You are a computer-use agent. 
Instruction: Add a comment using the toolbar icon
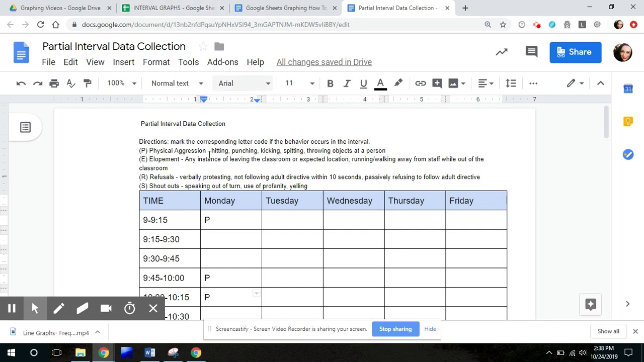click(437, 83)
